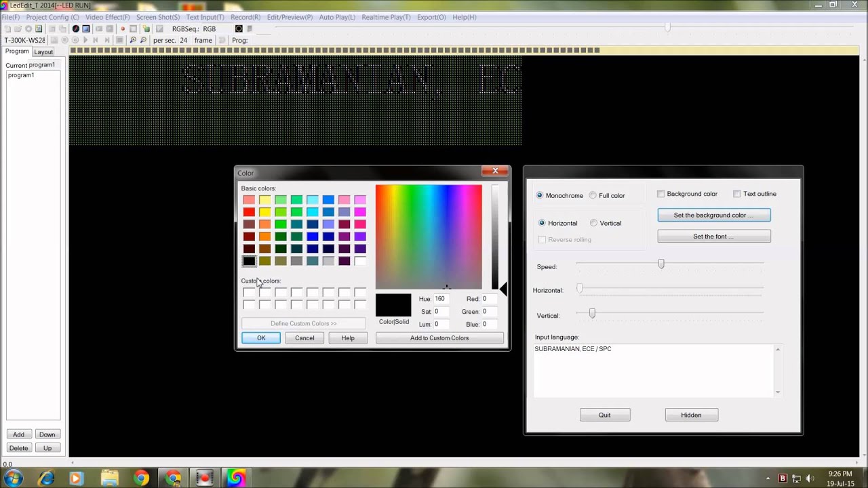Screen dimensions: 868x488
Task: Click the zoom in magnifier icon
Action: click(133, 40)
